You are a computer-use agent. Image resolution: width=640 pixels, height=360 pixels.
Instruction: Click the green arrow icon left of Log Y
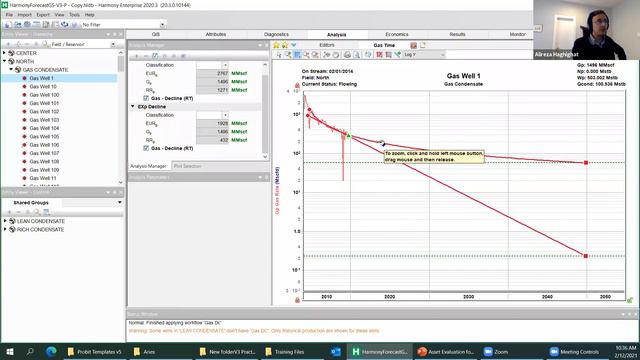[x=397, y=55]
